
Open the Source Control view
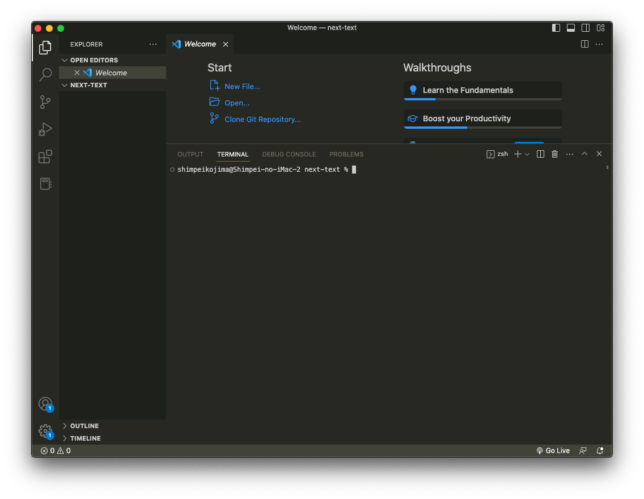[45, 102]
